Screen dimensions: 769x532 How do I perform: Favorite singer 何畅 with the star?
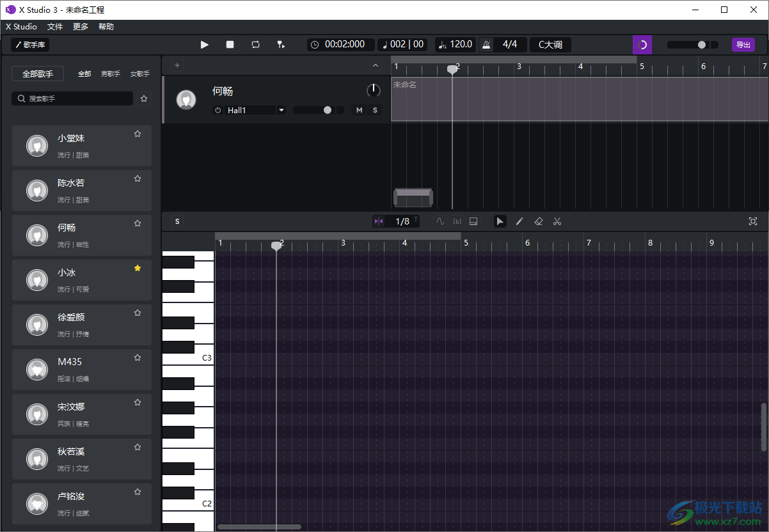click(137, 223)
